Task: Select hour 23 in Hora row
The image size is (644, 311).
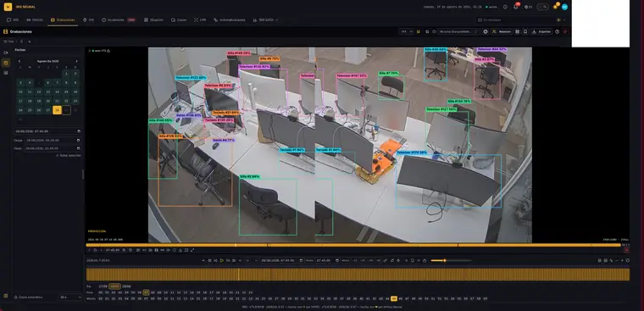Action: [x=250, y=292]
